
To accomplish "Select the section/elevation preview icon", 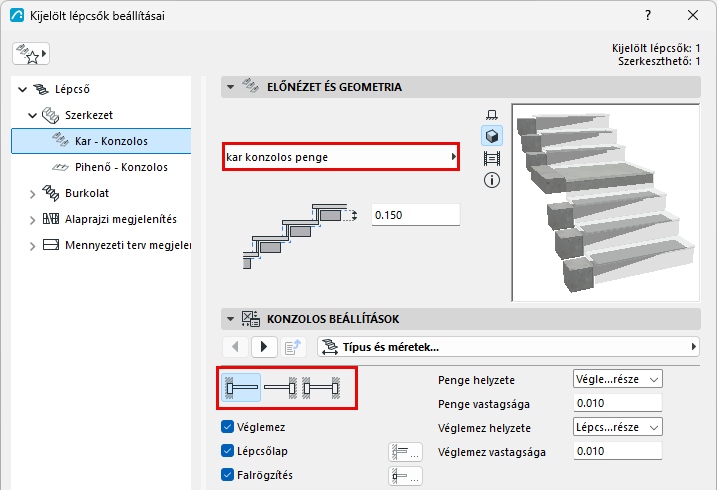I will [492, 159].
